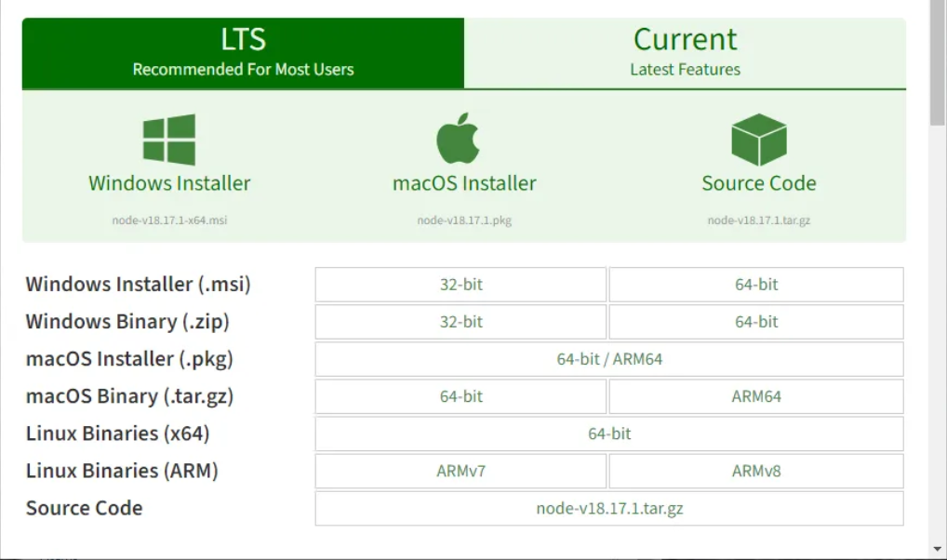Screen dimensions: 947x560
Task: Download Windows Binary (.zip) 64-bit
Action: pos(756,322)
